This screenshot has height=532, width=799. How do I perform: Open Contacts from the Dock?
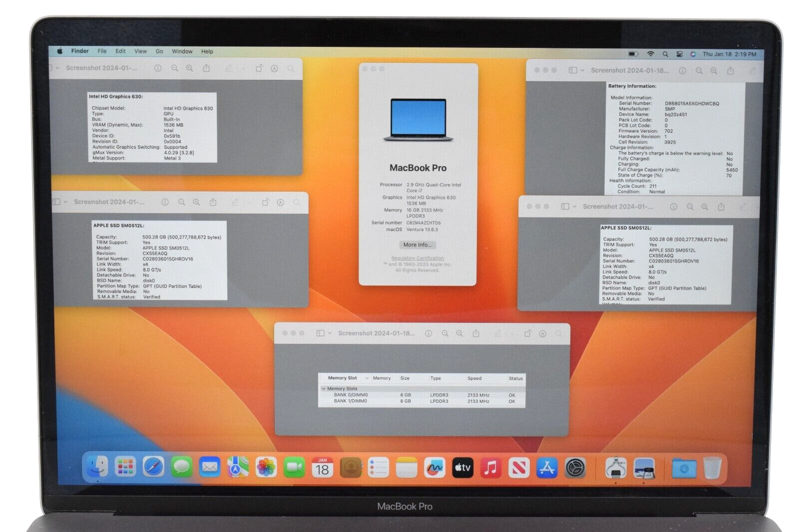(x=351, y=467)
